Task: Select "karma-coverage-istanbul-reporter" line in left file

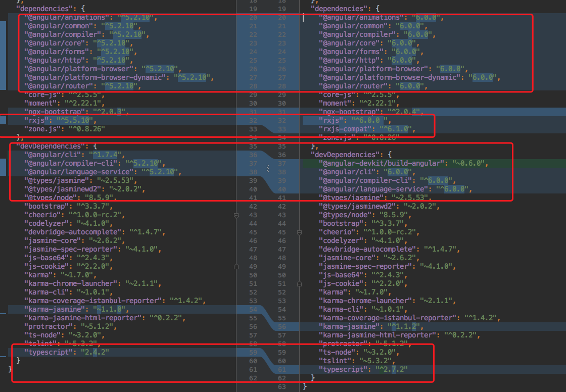Action: pyautogui.click(x=115, y=301)
